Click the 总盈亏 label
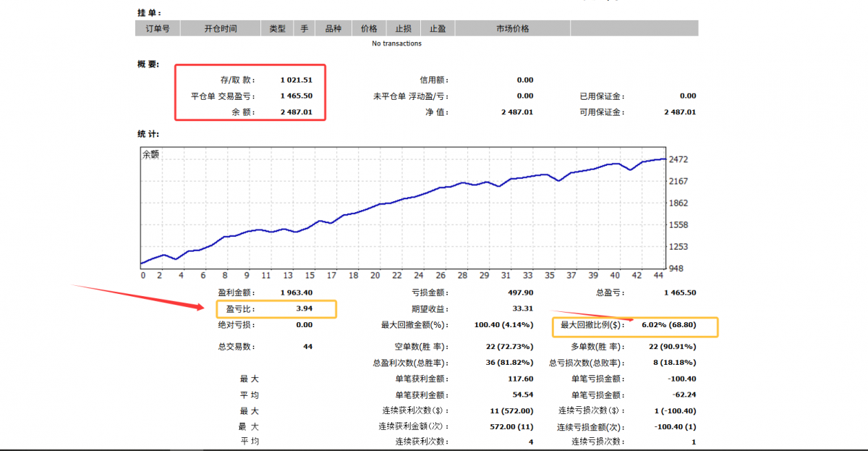This screenshot has height=451, width=868. (x=610, y=292)
